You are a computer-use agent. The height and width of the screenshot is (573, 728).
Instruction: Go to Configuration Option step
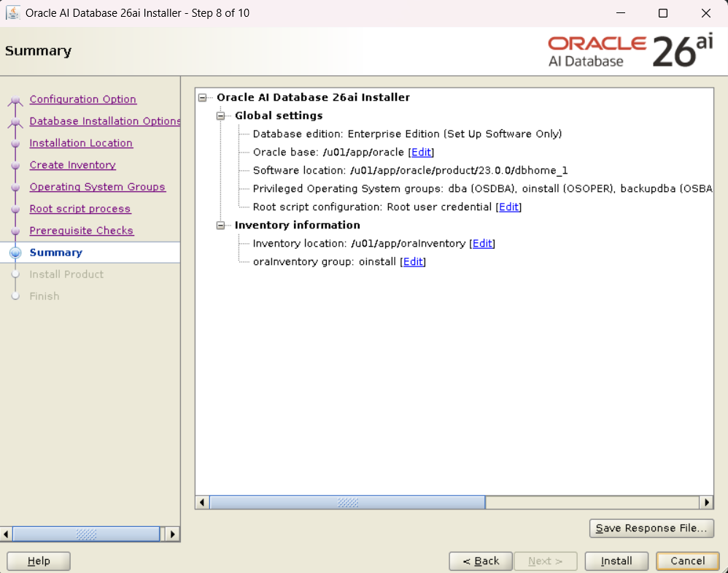point(82,99)
